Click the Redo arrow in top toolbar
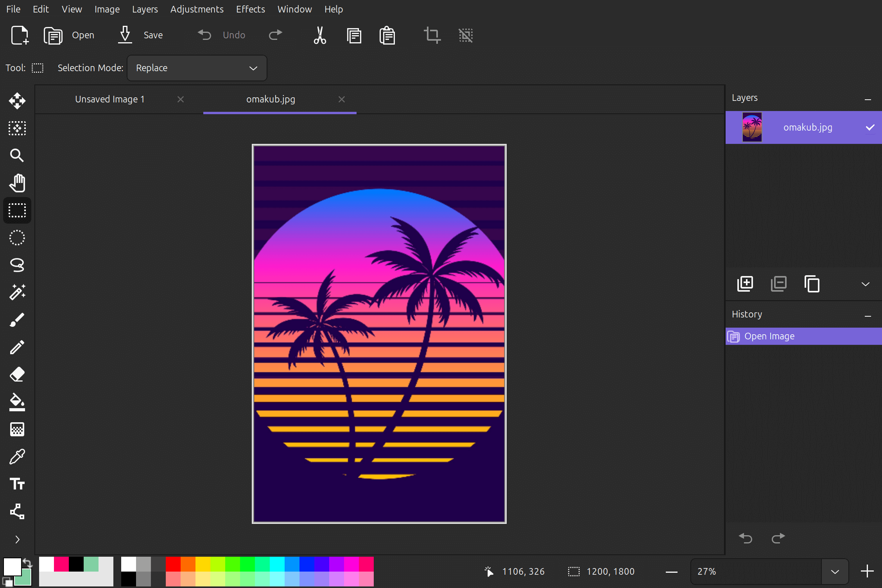Image resolution: width=882 pixels, height=588 pixels. [x=276, y=35]
